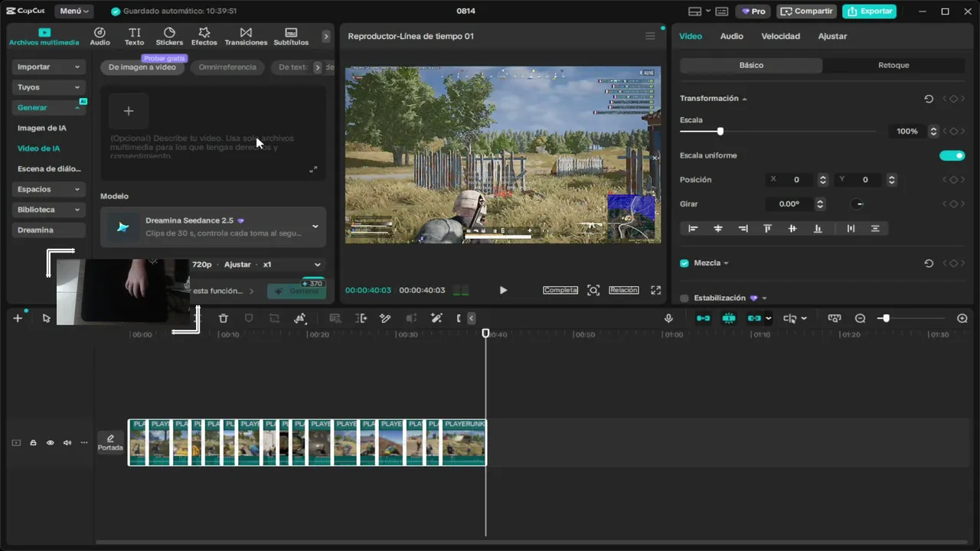This screenshot has width=980, height=551.
Task: Lock the video track
Action: (x=33, y=443)
